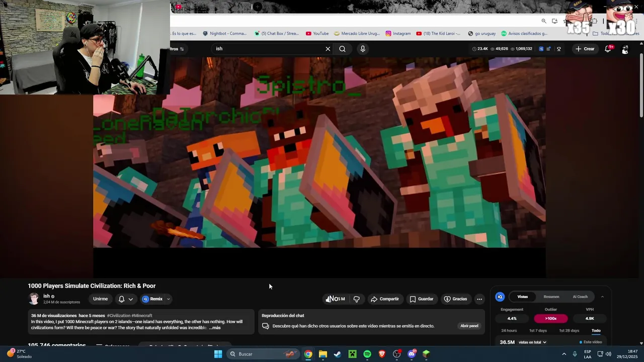Expand the Remix dropdown arrow
644x362 pixels.
tap(168, 299)
